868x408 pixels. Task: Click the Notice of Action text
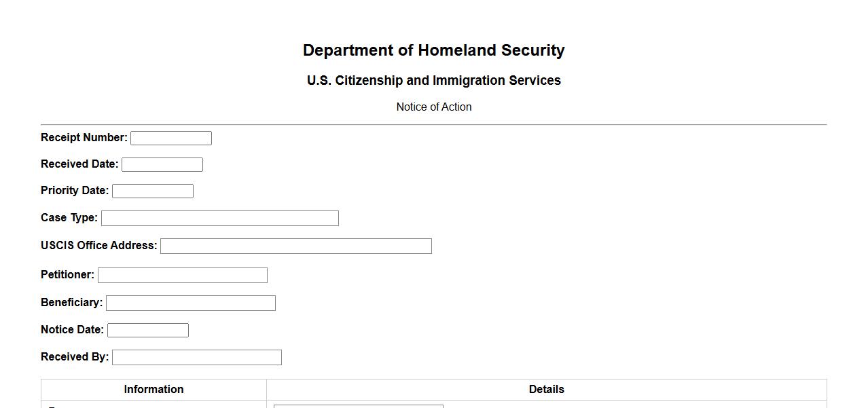433,107
